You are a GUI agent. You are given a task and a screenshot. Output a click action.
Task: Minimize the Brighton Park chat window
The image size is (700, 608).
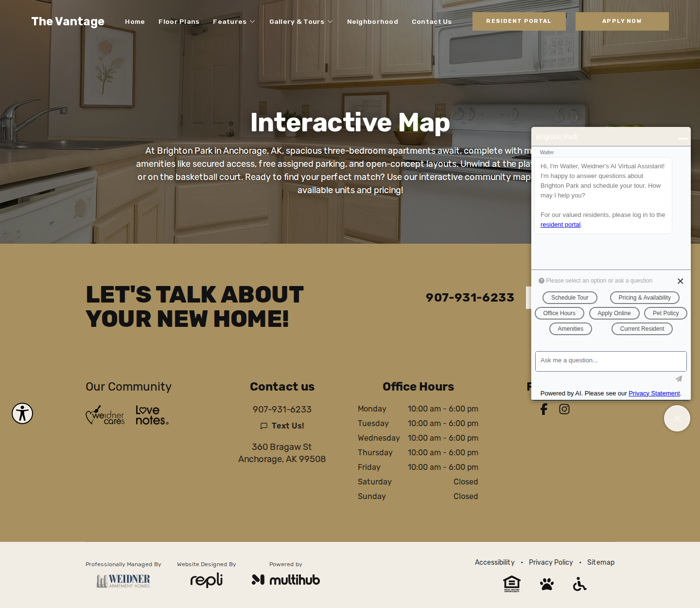(x=683, y=138)
